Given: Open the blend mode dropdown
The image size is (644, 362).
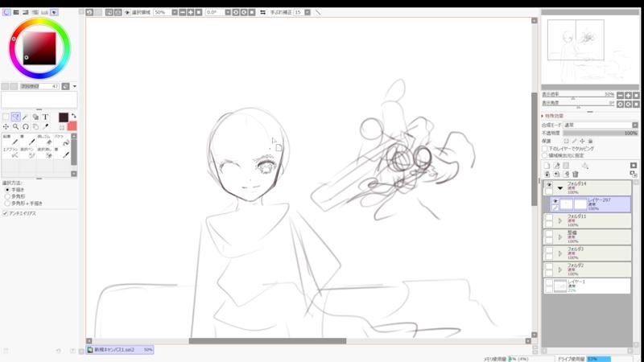Looking at the screenshot, I should point(600,125).
